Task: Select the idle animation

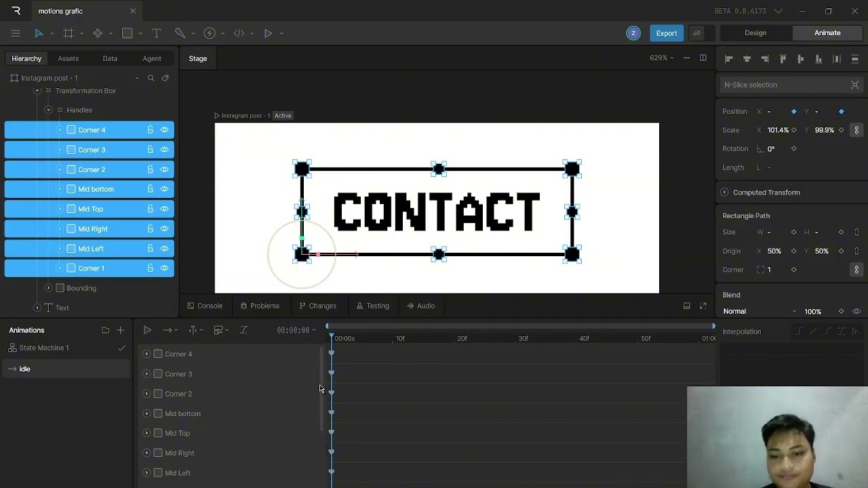Action: (x=66, y=369)
